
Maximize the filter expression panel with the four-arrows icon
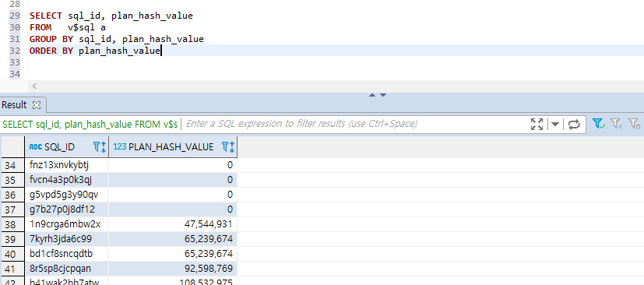click(x=537, y=124)
